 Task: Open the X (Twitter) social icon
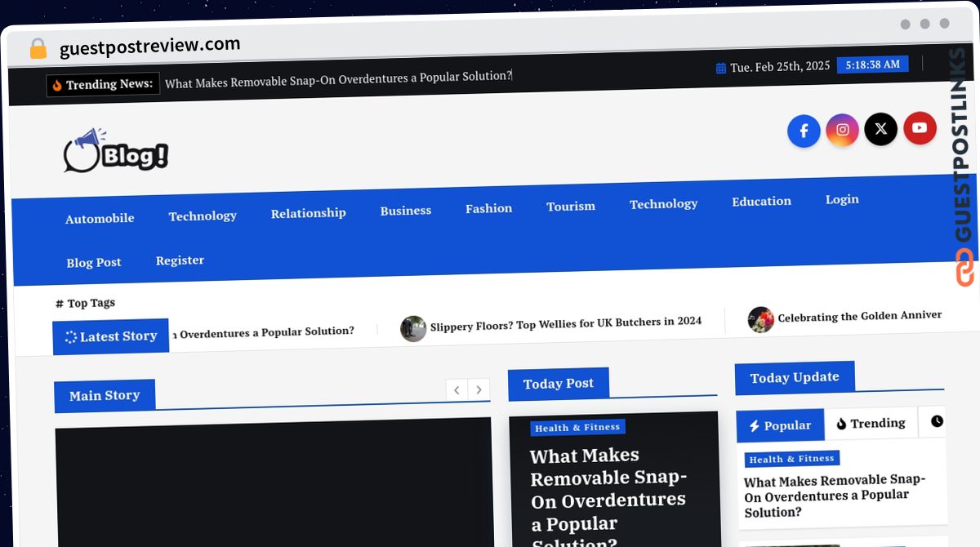click(880, 129)
